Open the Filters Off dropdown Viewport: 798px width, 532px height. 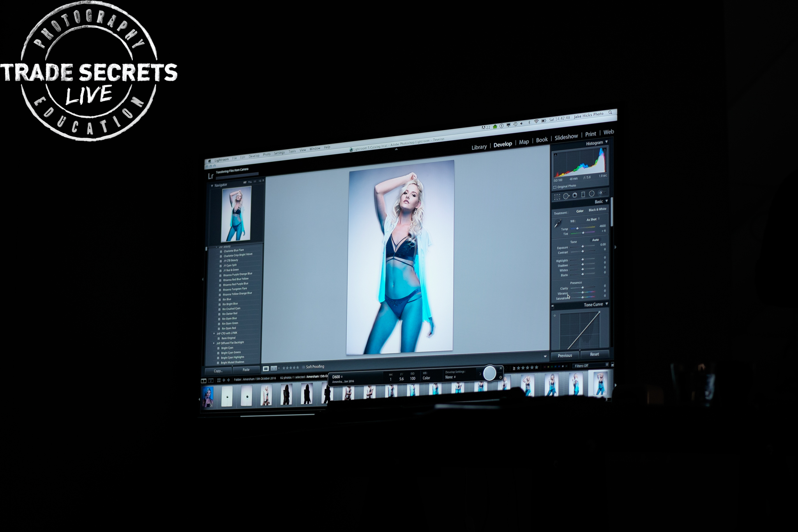591,366
